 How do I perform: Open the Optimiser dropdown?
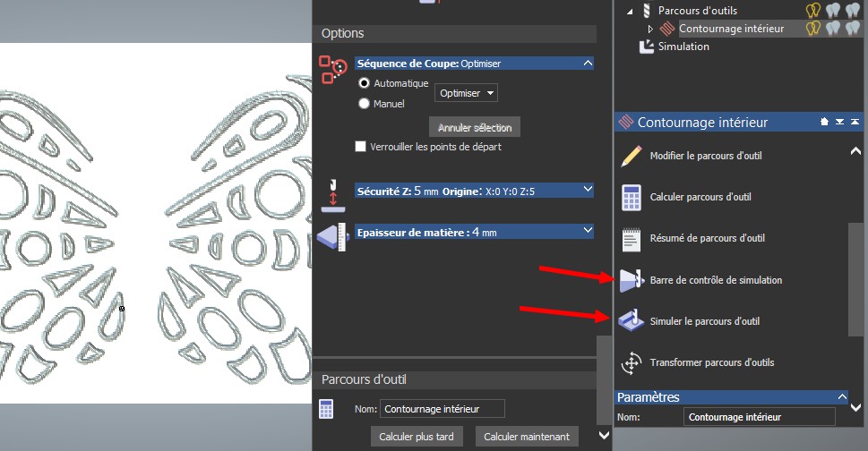466,93
